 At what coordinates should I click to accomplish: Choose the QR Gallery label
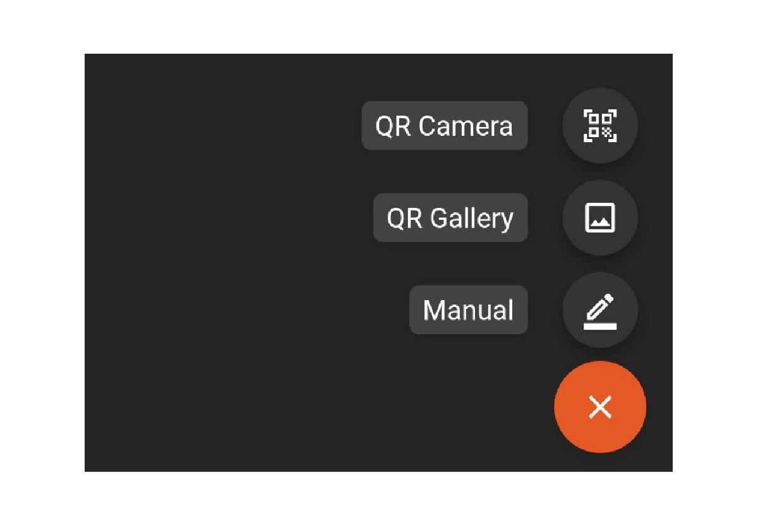click(x=450, y=218)
